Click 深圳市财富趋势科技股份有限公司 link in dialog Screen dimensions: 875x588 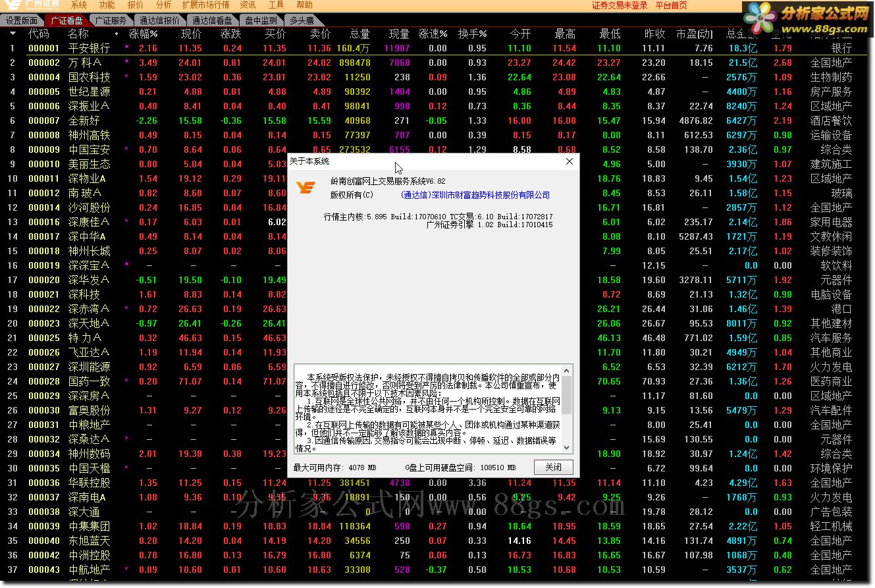(x=476, y=195)
